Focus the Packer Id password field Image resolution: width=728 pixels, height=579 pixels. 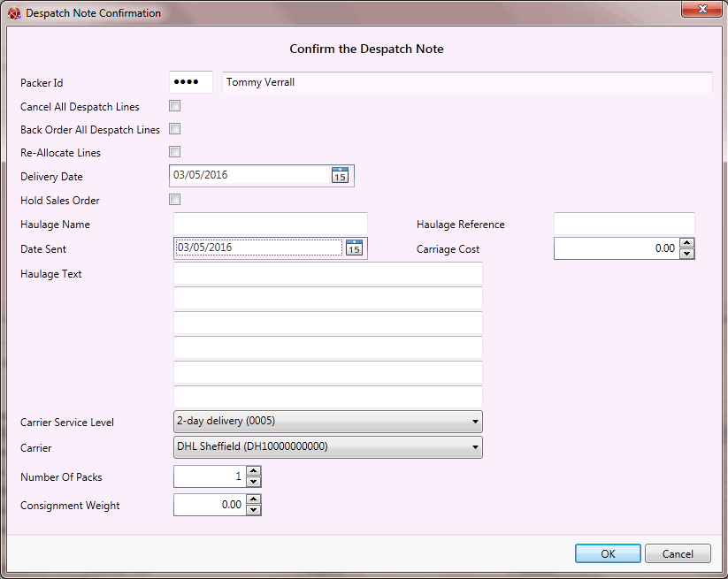[191, 82]
